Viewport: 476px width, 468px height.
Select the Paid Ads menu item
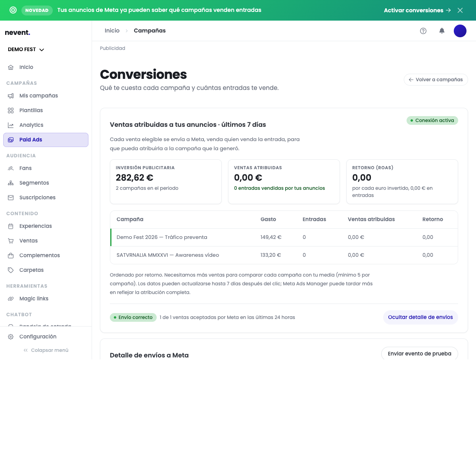tap(46, 140)
